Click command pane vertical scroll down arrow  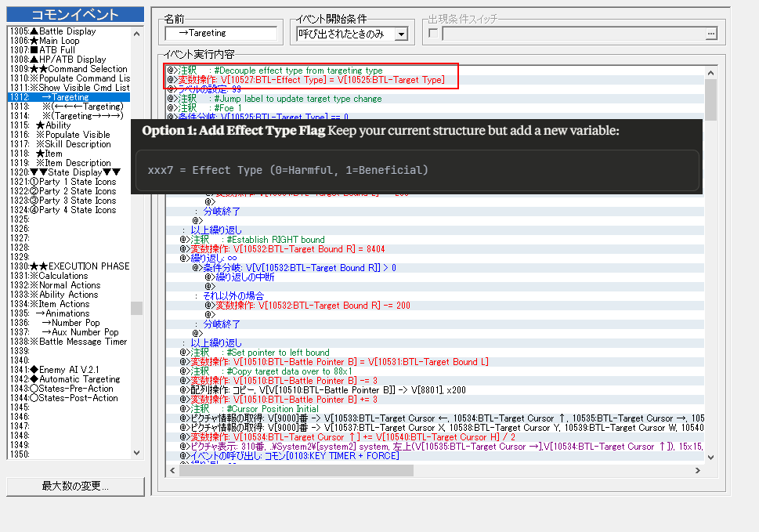coord(710,458)
